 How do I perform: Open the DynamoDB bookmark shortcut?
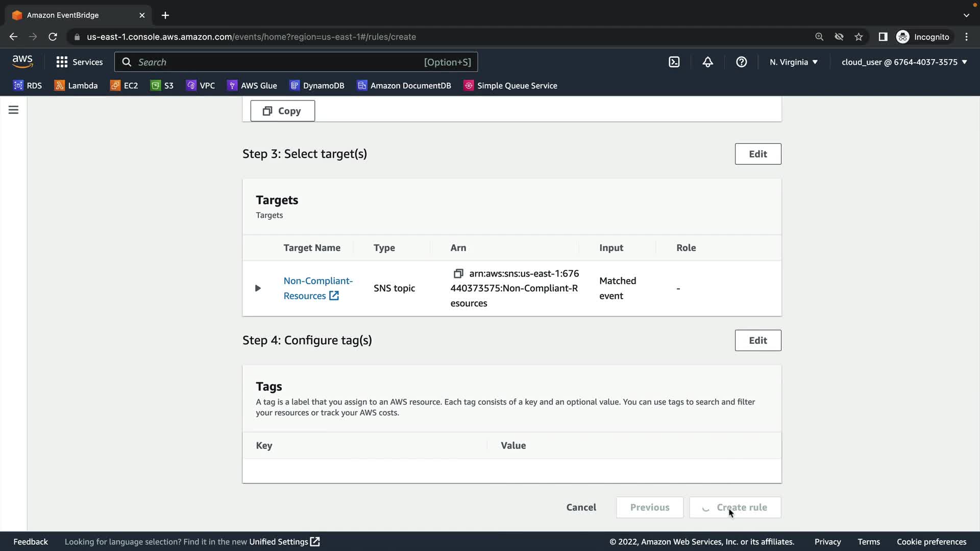317,86
